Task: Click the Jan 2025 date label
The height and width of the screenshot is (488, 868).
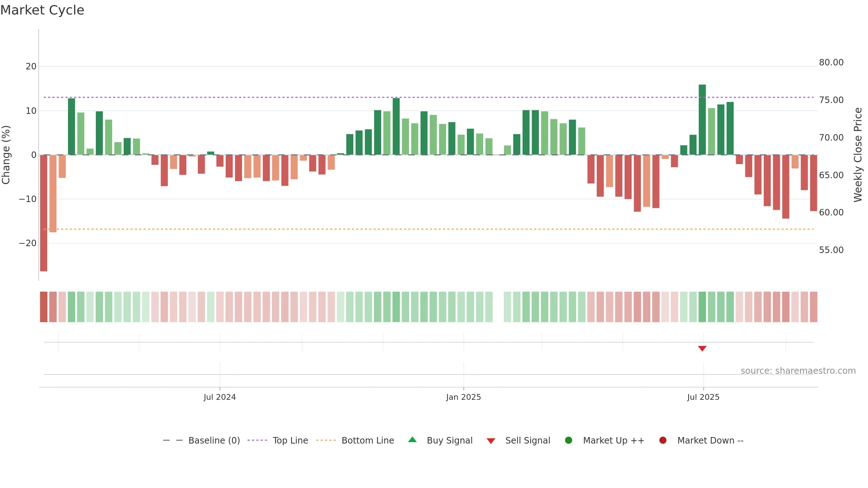Action: tap(463, 397)
